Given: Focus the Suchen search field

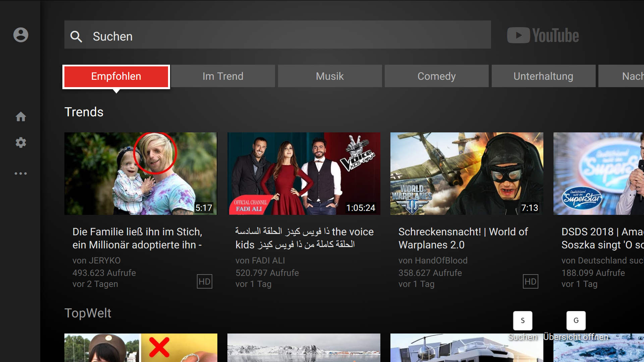Looking at the screenshot, I should (278, 35).
